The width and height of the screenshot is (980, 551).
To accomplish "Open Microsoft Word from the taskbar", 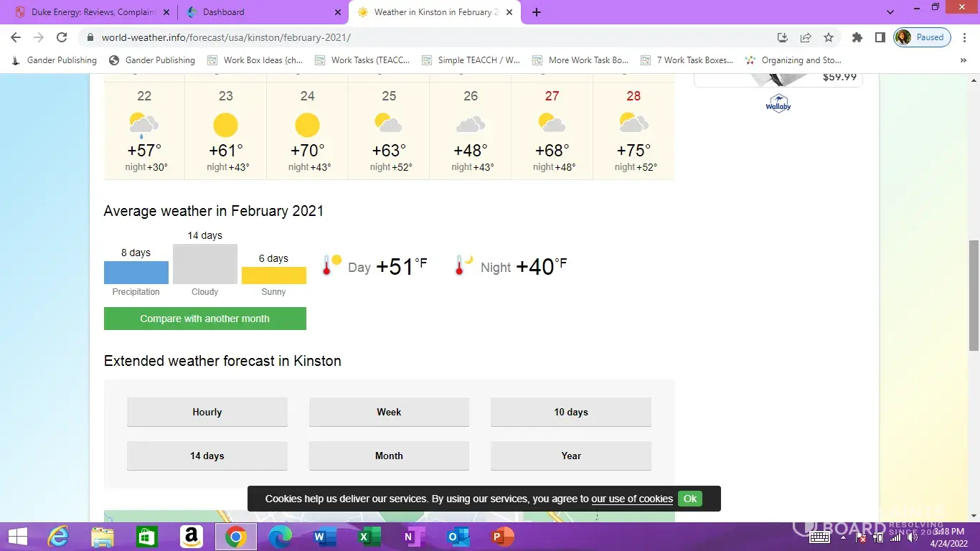I will 324,537.
